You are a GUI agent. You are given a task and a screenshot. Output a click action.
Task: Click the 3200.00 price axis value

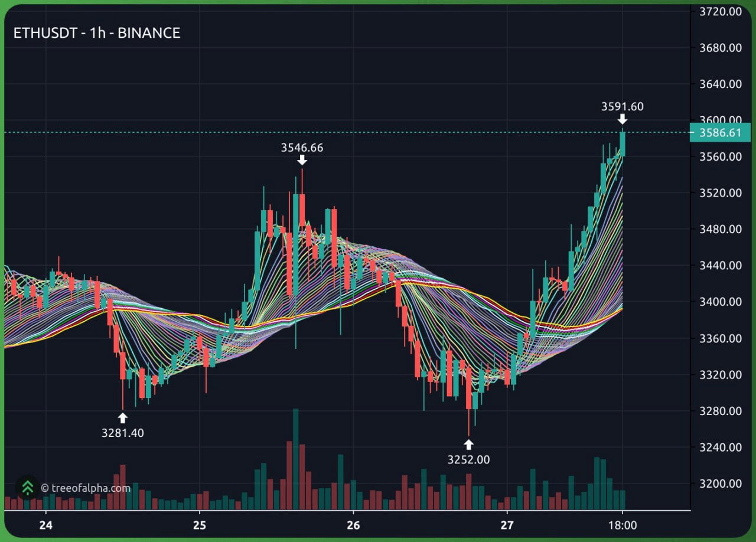(720, 484)
